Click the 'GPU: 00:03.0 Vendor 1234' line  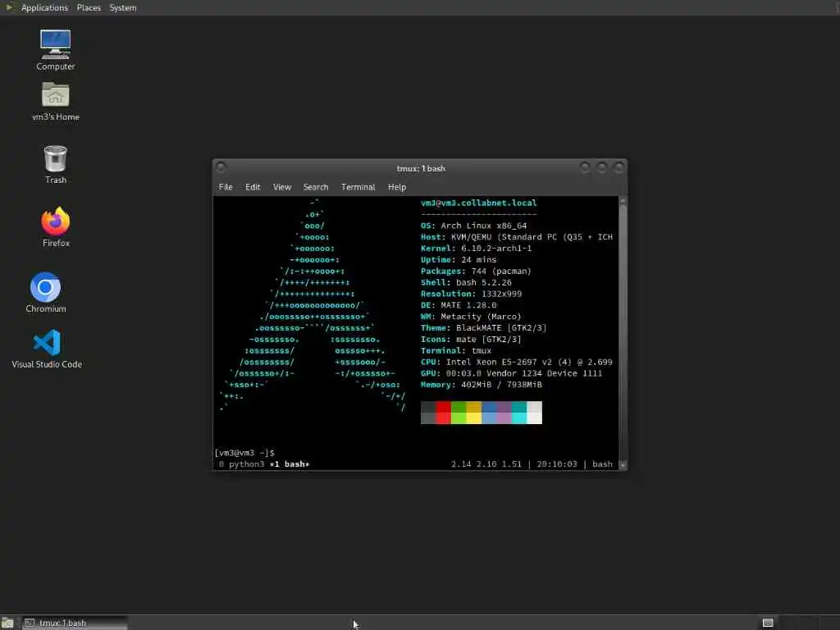coord(512,373)
